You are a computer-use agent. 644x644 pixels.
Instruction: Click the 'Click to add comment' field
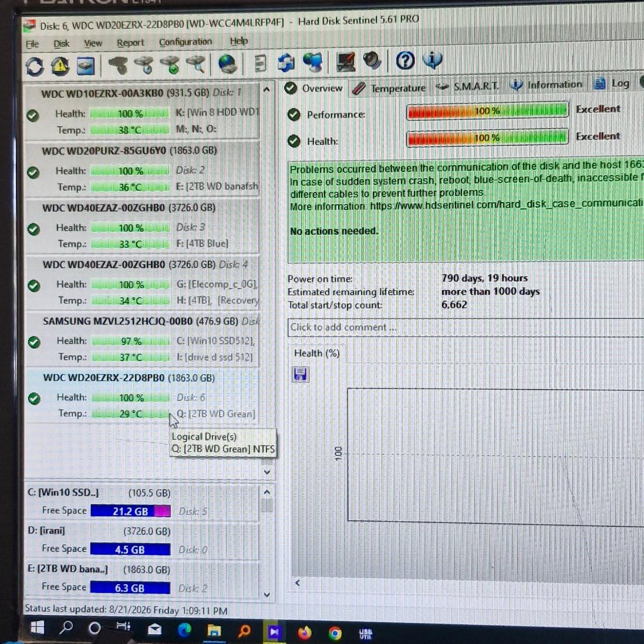[466, 328]
